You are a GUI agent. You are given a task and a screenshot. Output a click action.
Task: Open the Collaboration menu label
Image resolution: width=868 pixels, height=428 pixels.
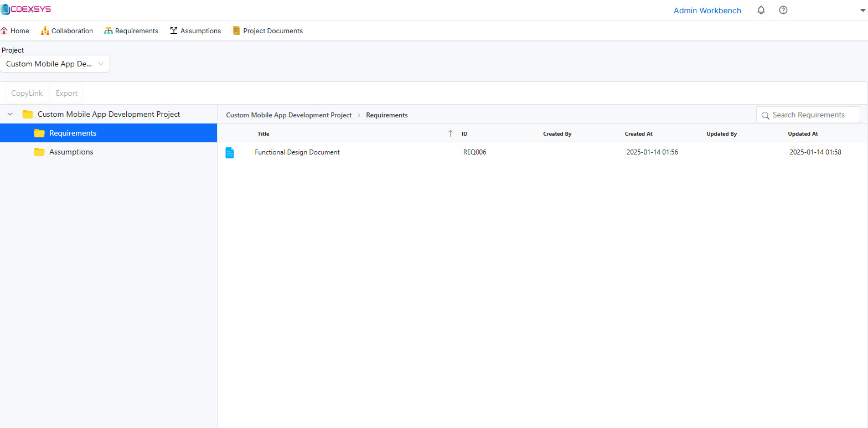72,31
